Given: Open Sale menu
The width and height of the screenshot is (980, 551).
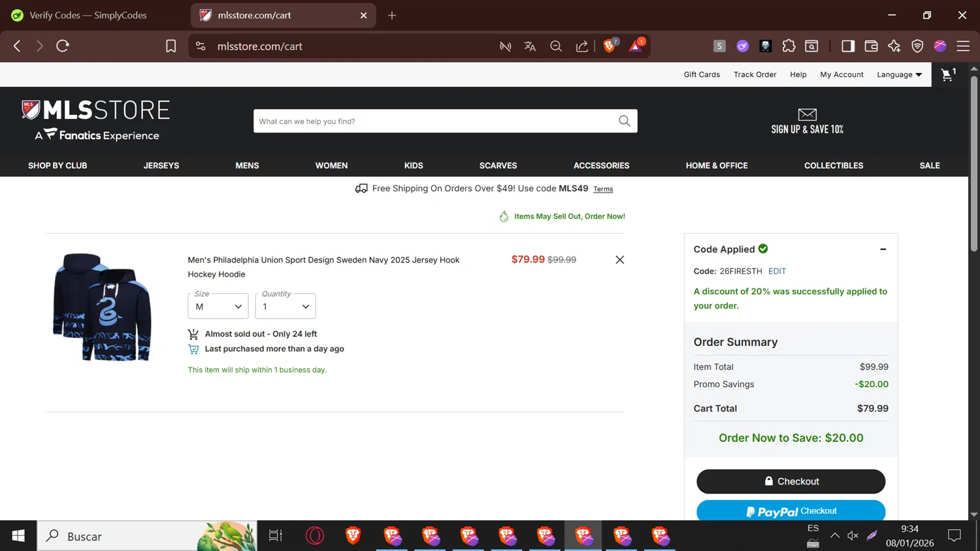Looking at the screenshot, I should click(x=930, y=166).
